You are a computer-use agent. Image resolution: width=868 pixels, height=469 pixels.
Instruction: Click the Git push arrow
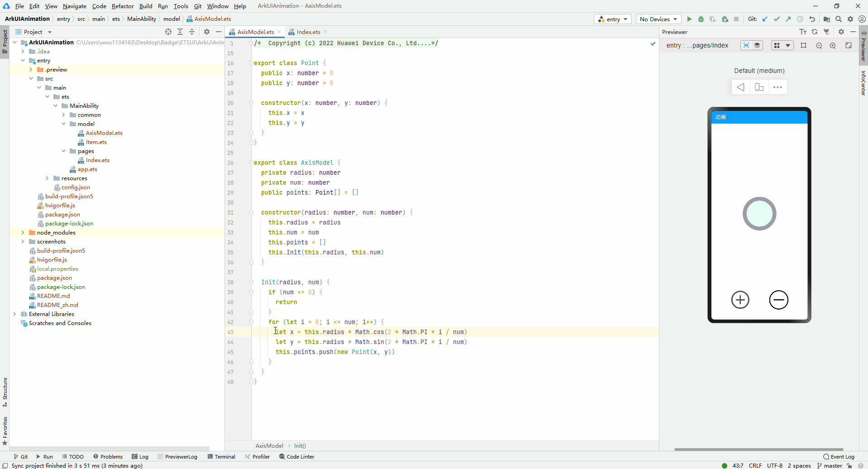(788, 19)
